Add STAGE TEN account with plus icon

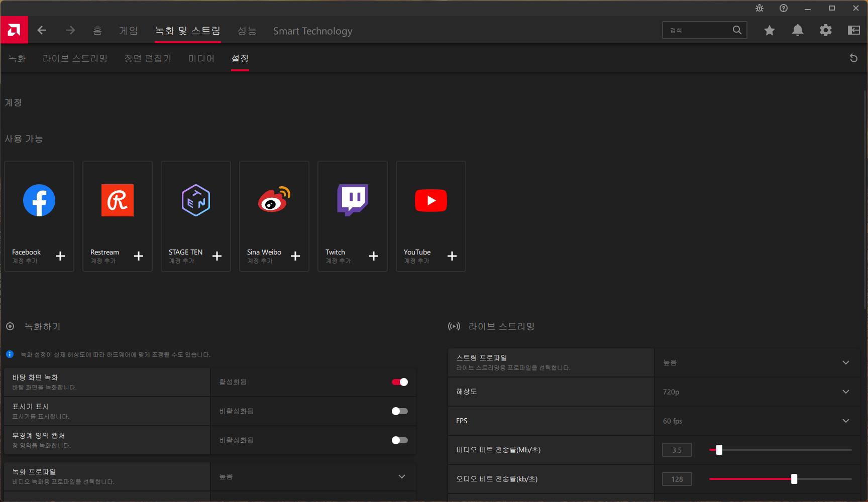(217, 256)
